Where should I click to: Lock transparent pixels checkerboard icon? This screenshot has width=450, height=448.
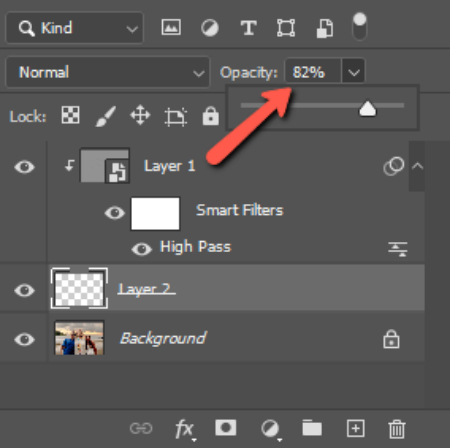70,115
